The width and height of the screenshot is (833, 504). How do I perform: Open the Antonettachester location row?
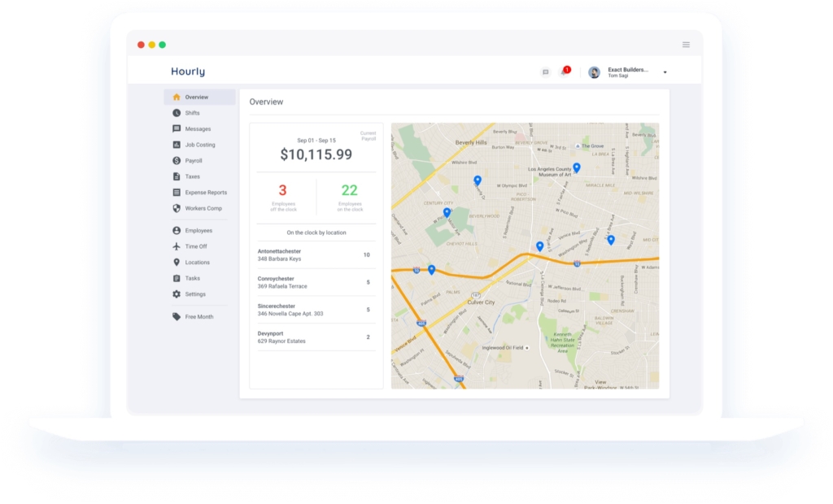click(x=315, y=254)
